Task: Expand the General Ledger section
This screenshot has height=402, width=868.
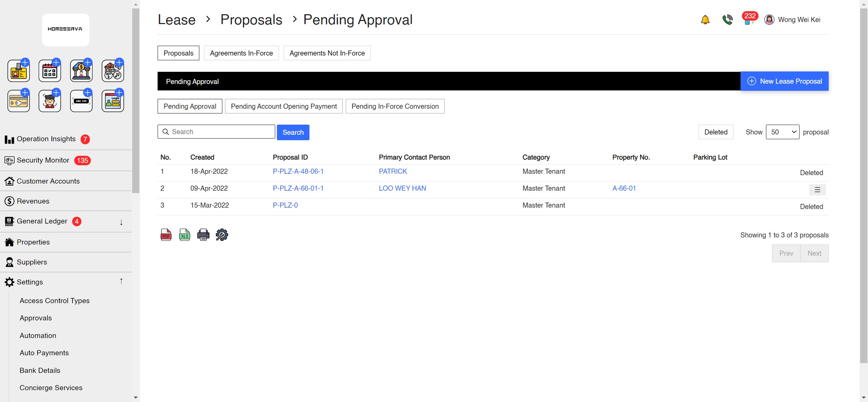Action: point(121,222)
